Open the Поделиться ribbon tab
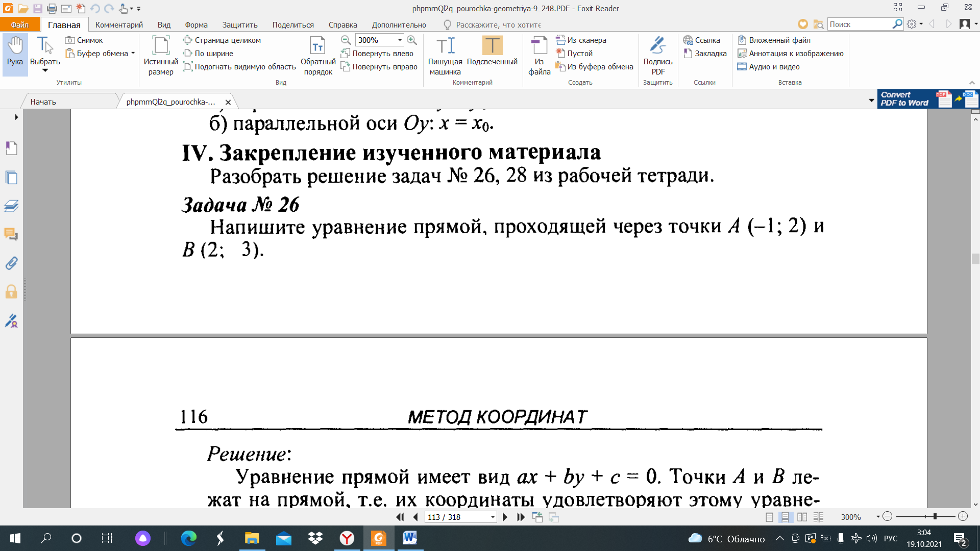 point(293,24)
